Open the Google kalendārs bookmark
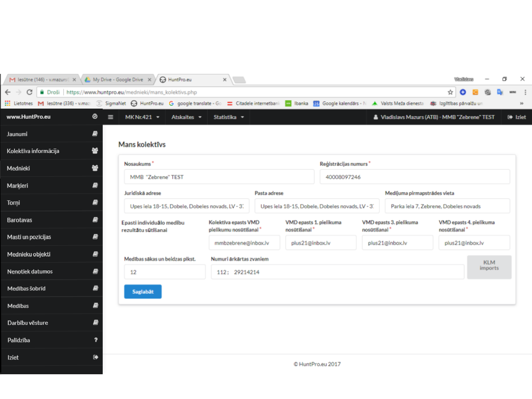Image resolution: width=532 pixels, height=399 pixels. click(340, 103)
